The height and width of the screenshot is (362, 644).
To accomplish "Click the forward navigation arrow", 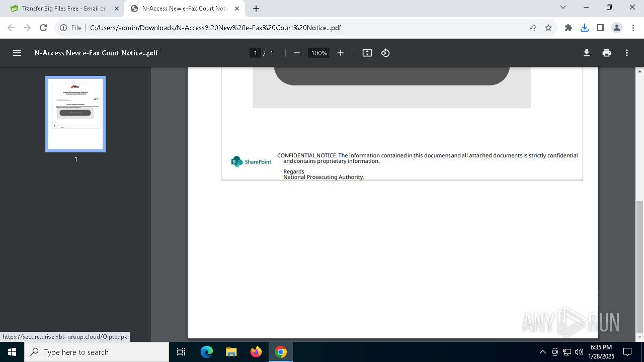I will pos(27,28).
